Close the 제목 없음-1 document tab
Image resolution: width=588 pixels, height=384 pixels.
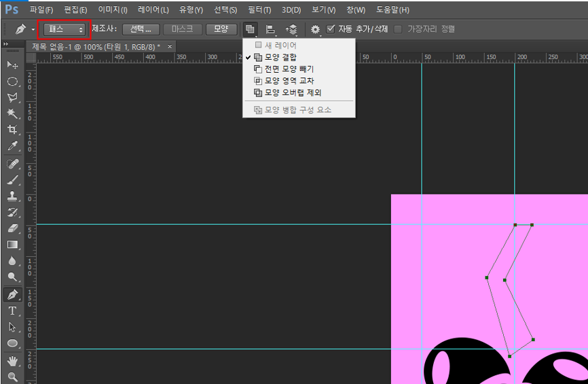click(x=170, y=46)
